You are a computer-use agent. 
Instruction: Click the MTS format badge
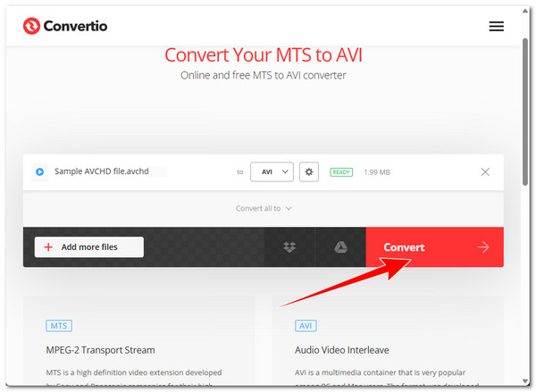(59, 326)
